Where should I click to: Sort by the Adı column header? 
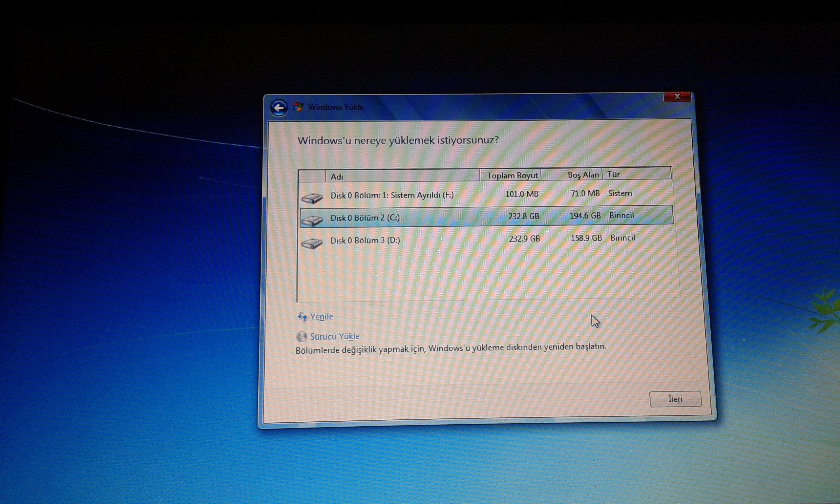[403, 176]
